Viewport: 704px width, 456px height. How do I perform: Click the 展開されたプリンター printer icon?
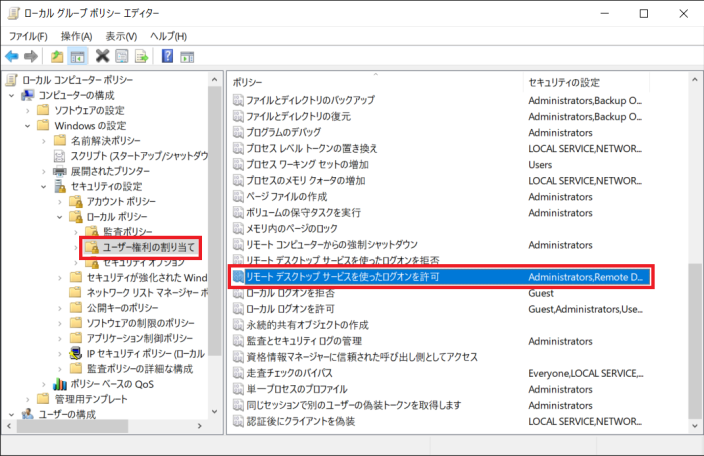pos(60,171)
